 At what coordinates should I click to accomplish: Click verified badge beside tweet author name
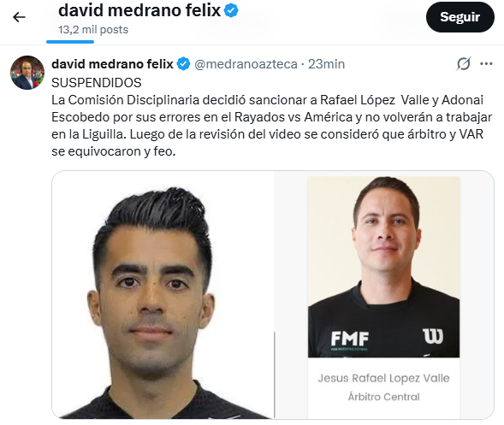(x=183, y=64)
